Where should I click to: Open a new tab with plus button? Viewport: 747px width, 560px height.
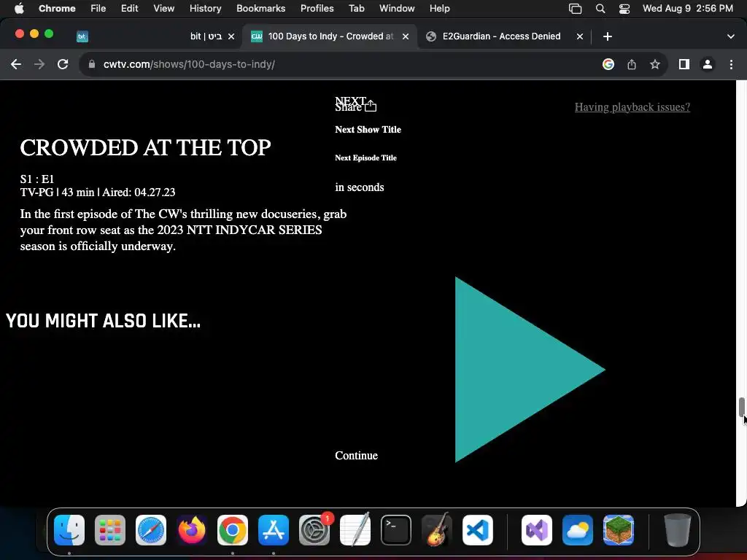pyautogui.click(x=608, y=36)
